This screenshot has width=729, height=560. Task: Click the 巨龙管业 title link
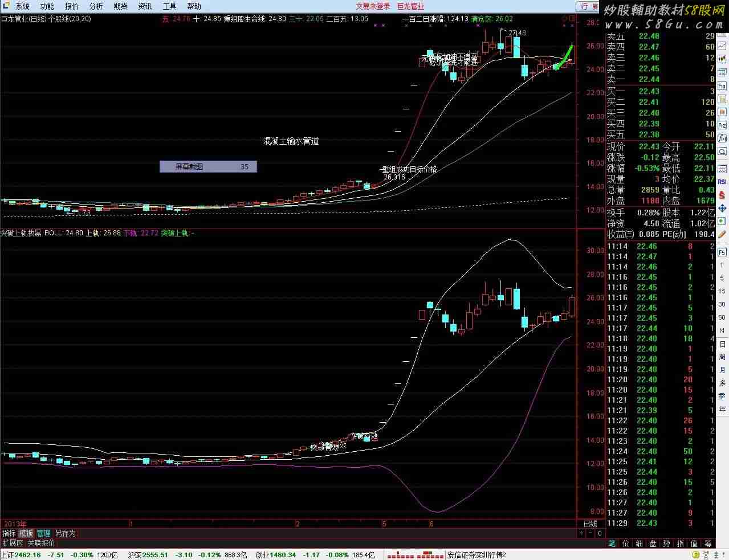coord(410,6)
